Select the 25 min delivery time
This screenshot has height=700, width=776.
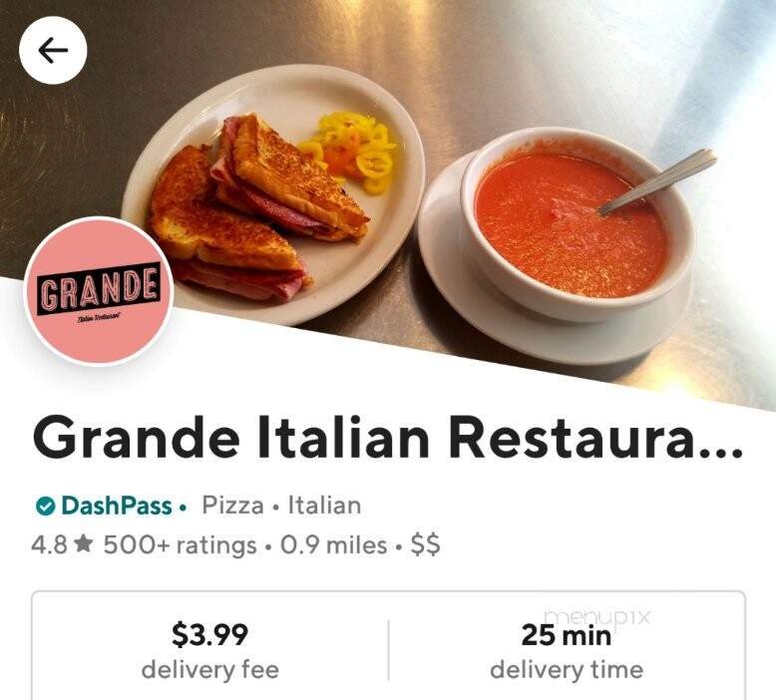[x=567, y=635]
